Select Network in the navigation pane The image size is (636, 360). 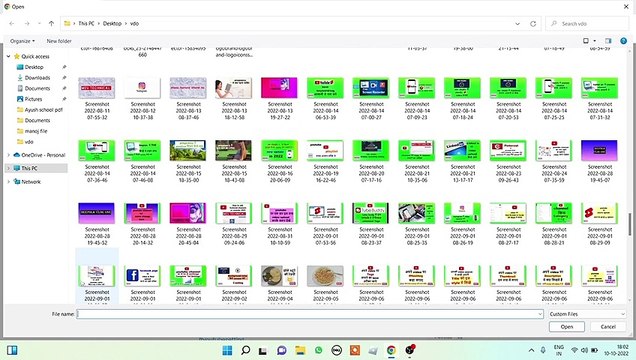pos(31,182)
